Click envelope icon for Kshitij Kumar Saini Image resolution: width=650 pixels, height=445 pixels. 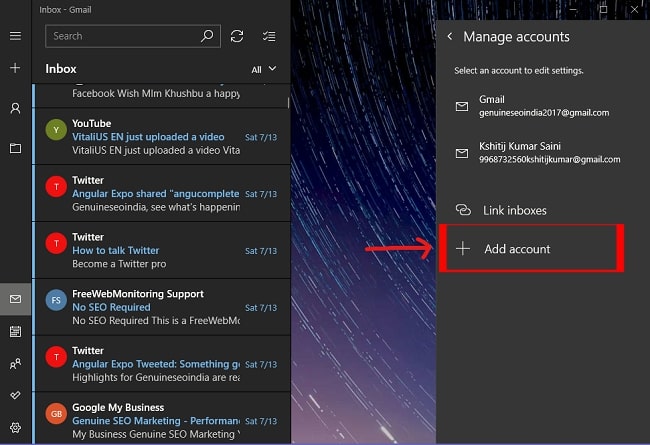462,153
